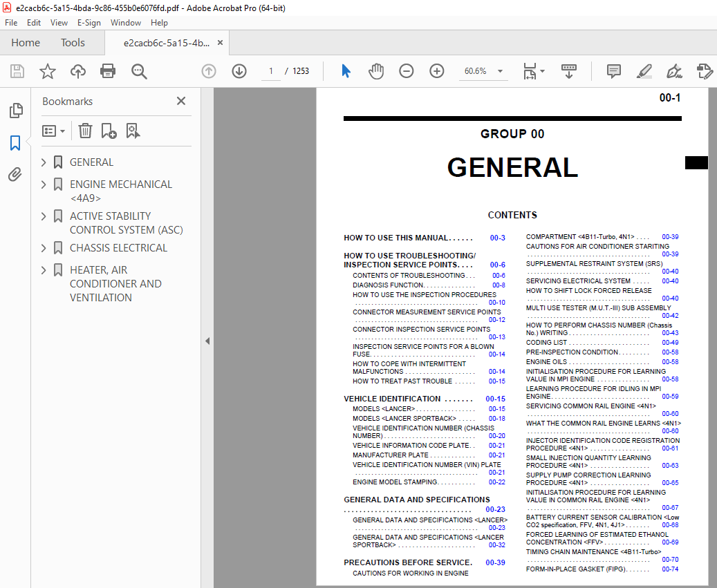Follow page link for ENGINE OILS
Image resolution: width=717 pixels, height=588 pixels.
pyautogui.click(x=671, y=362)
